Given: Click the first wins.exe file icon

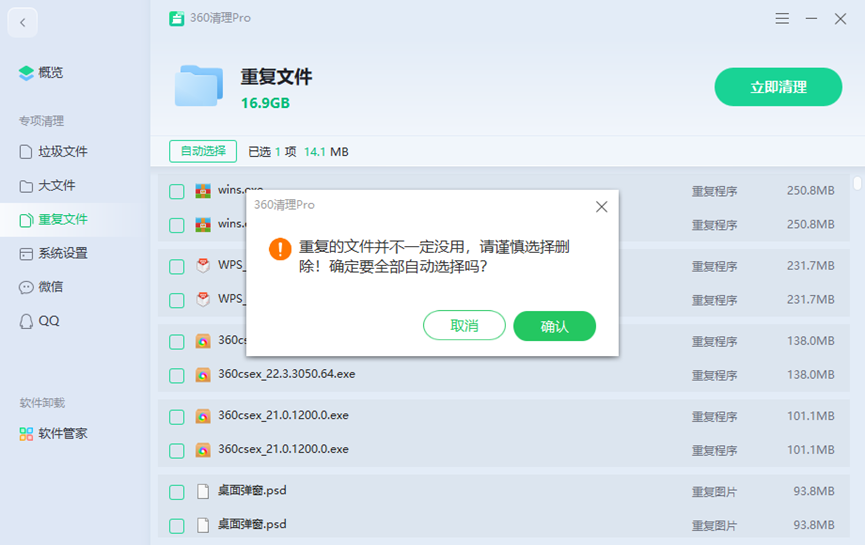Looking at the screenshot, I should (203, 191).
